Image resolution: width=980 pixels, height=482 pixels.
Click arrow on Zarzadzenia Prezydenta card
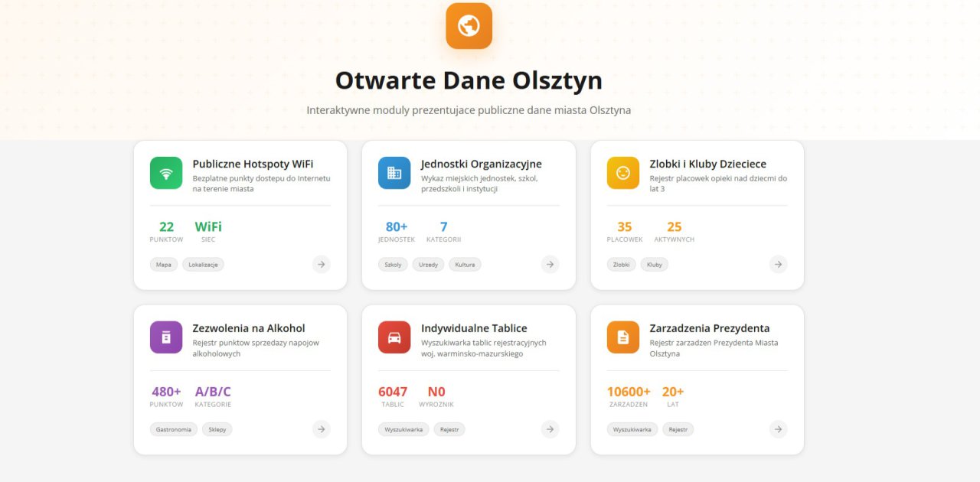[x=778, y=429]
